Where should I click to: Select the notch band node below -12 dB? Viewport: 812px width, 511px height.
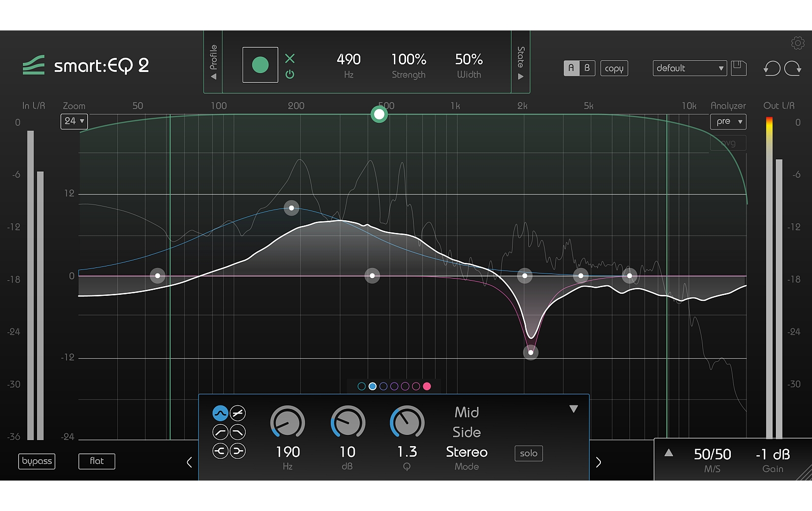coord(531,352)
